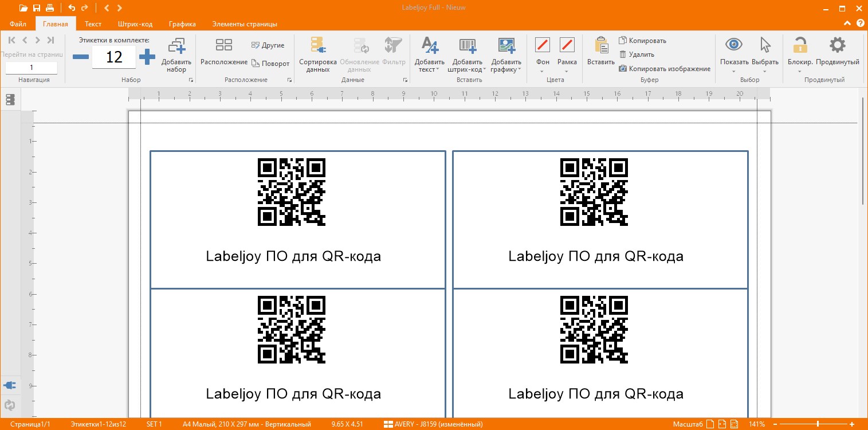This screenshot has width=868, height=430.
Task: Switch to the Текст tab
Action: 93,24
